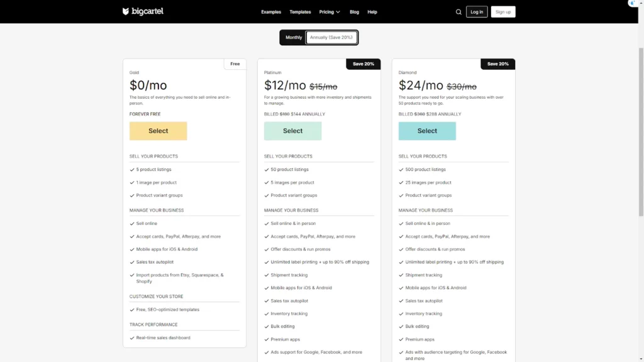Visit the Help link
This screenshot has width=644, height=362.
(372, 12)
